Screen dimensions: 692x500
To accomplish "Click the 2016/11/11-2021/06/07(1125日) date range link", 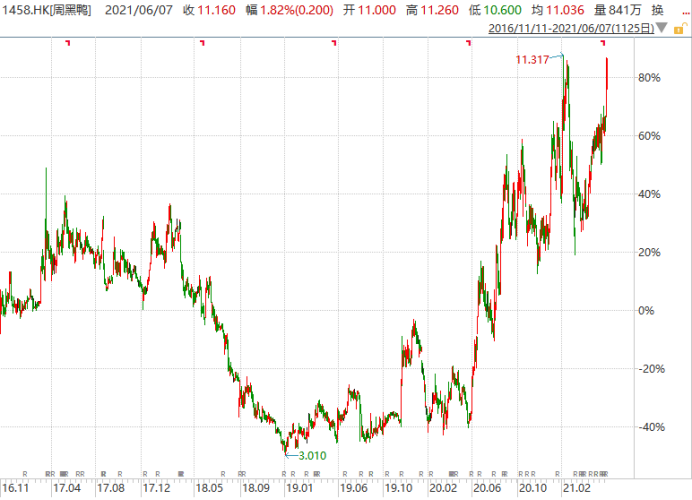I will (571, 29).
